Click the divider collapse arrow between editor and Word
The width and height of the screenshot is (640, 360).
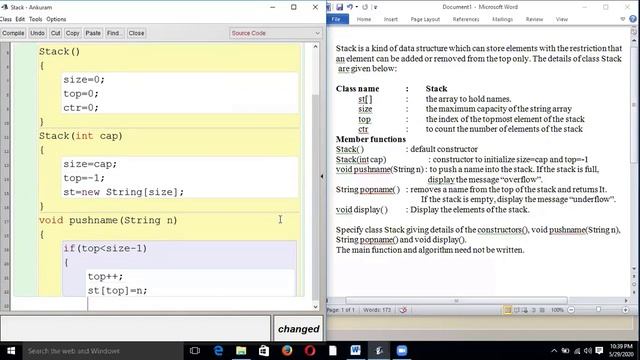tap(322, 176)
